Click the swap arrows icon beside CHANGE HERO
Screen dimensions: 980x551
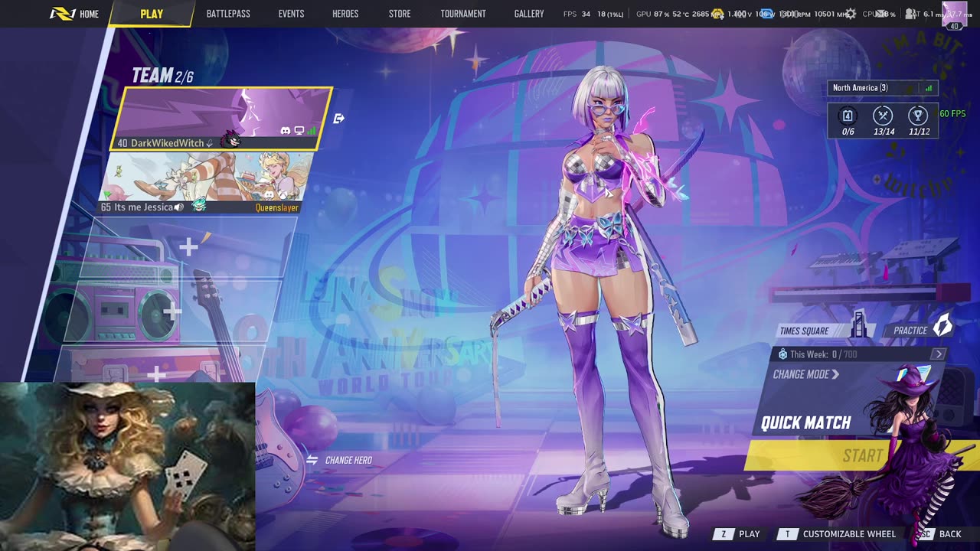click(312, 460)
